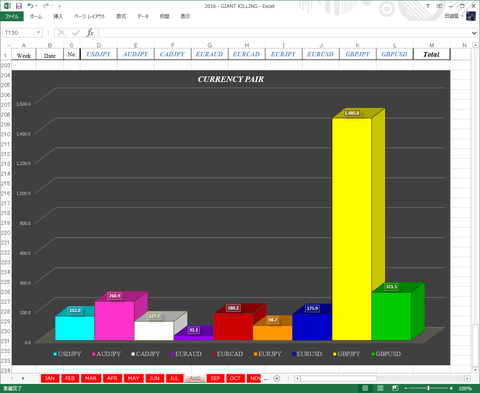
Task: Select column M header
Action: [x=432, y=45]
